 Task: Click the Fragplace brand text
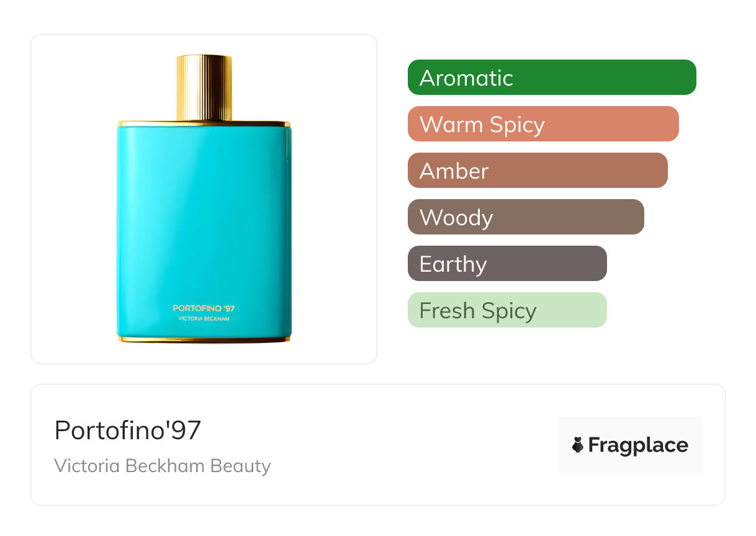[638, 445]
